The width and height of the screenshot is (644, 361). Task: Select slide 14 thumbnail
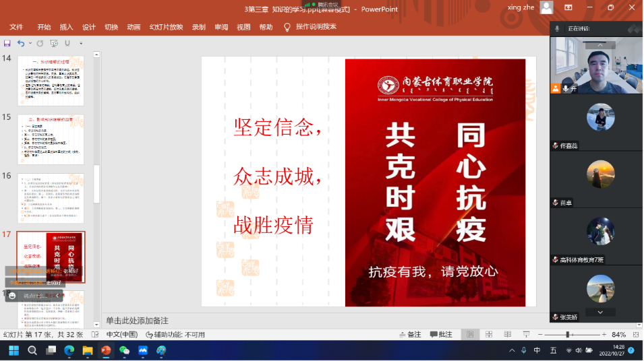51,81
